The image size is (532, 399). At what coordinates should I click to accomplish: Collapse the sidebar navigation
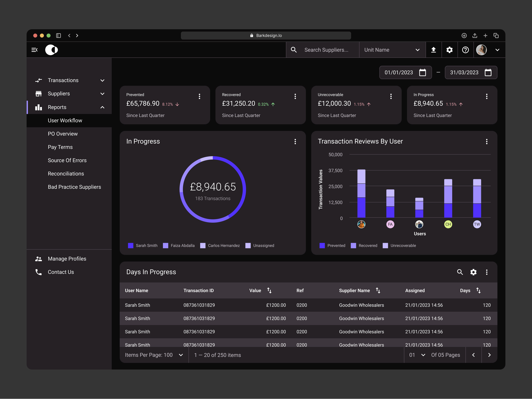tap(35, 50)
